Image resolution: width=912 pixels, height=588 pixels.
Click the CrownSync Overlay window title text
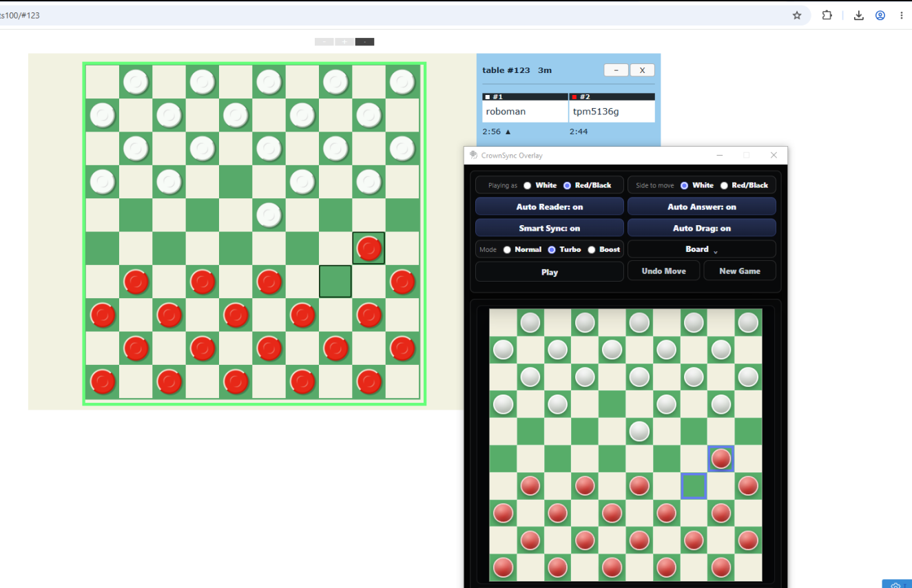point(511,156)
